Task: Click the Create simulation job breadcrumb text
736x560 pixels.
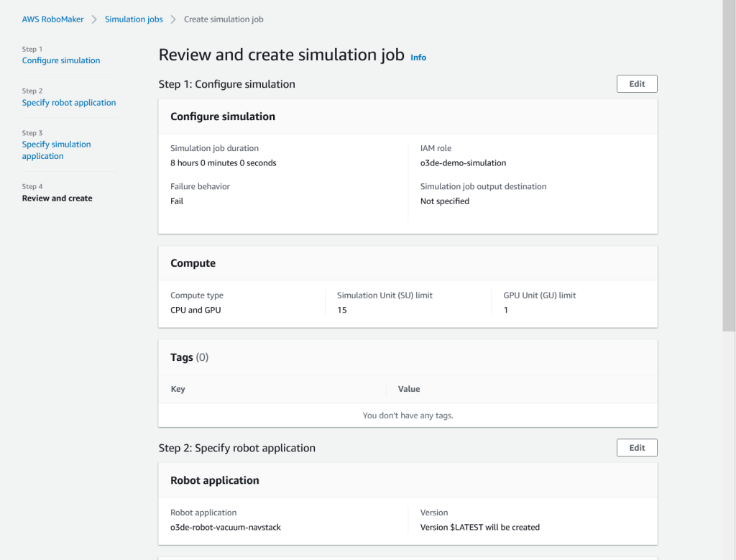Action: pos(224,19)
